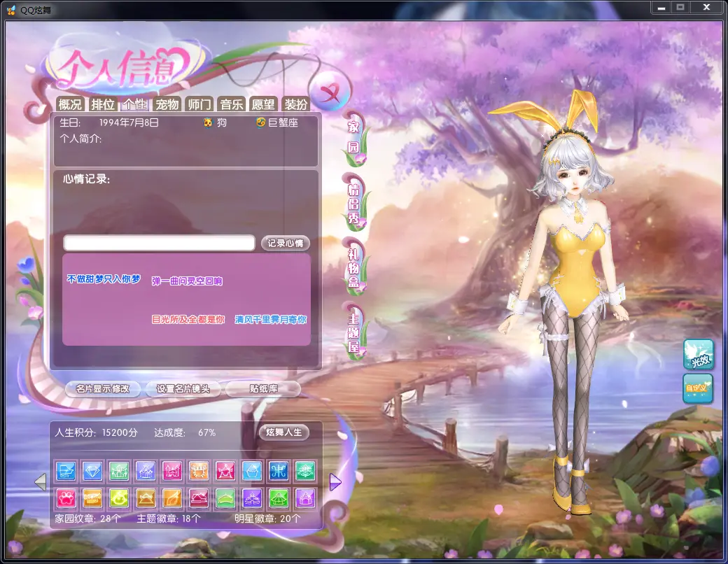This screenshot has height=564, width=728.
Task: Select the purple mountain castle badge
Action: pyautogui.click(x=146, y=471)
